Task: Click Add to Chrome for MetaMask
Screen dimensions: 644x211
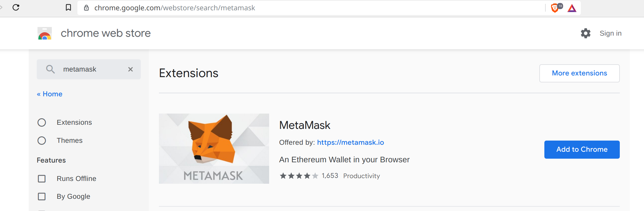Action: [582, 149]
